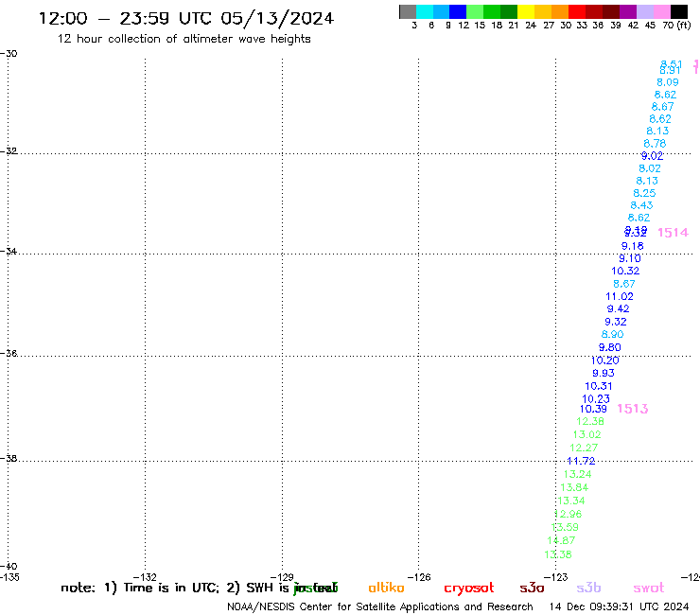Click the longitude axis label -132
The height and width of the screenshot is (615, 700).
(145, 577)
